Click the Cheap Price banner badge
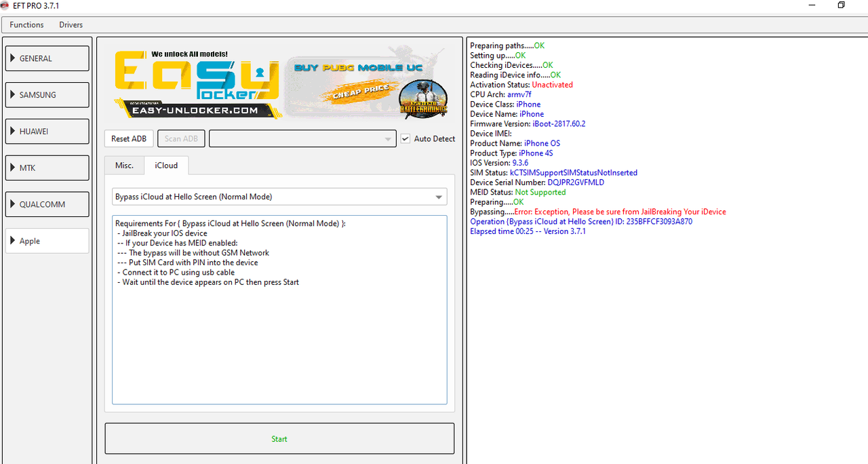This screenshot has height=464, width=868. coord(360,91)
